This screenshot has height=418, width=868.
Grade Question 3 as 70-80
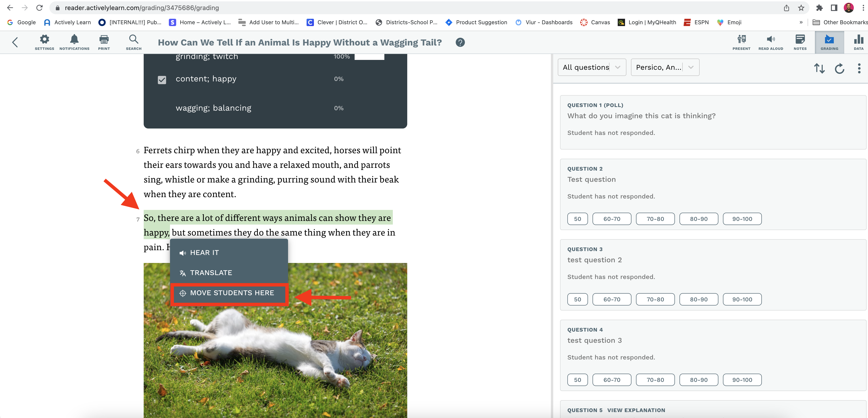655,300
